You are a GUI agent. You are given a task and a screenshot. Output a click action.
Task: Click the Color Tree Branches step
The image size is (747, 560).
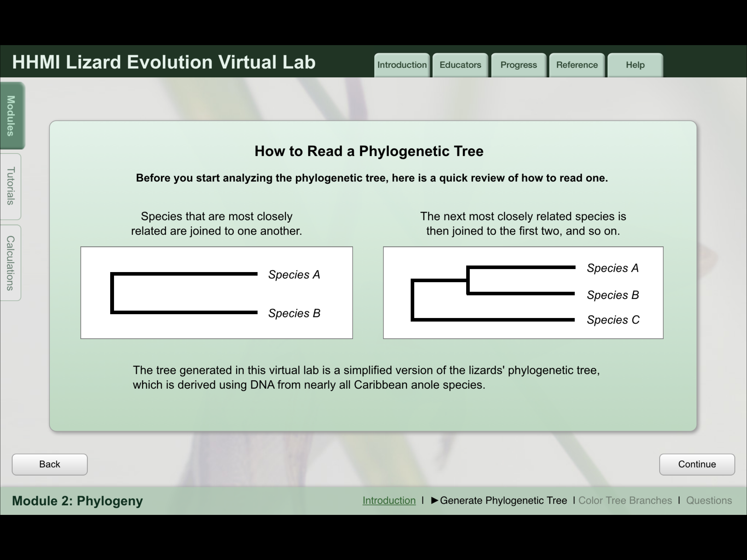point(625,500)
